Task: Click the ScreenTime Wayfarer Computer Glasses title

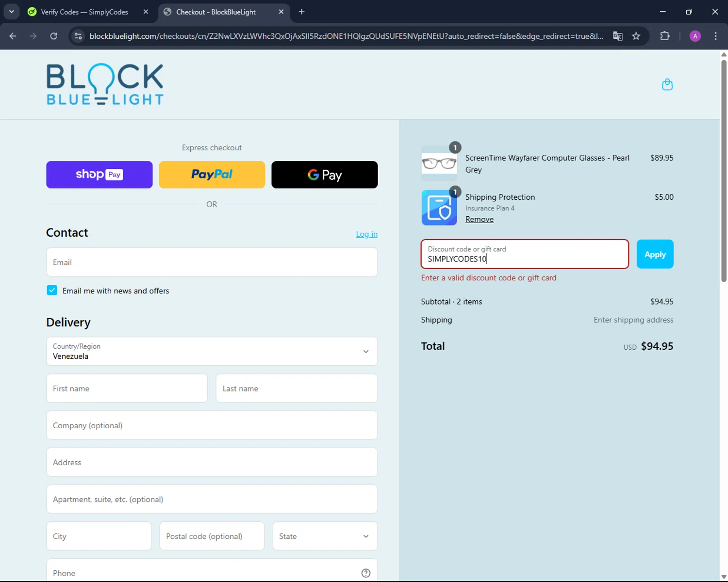Action: coord(547,163)
